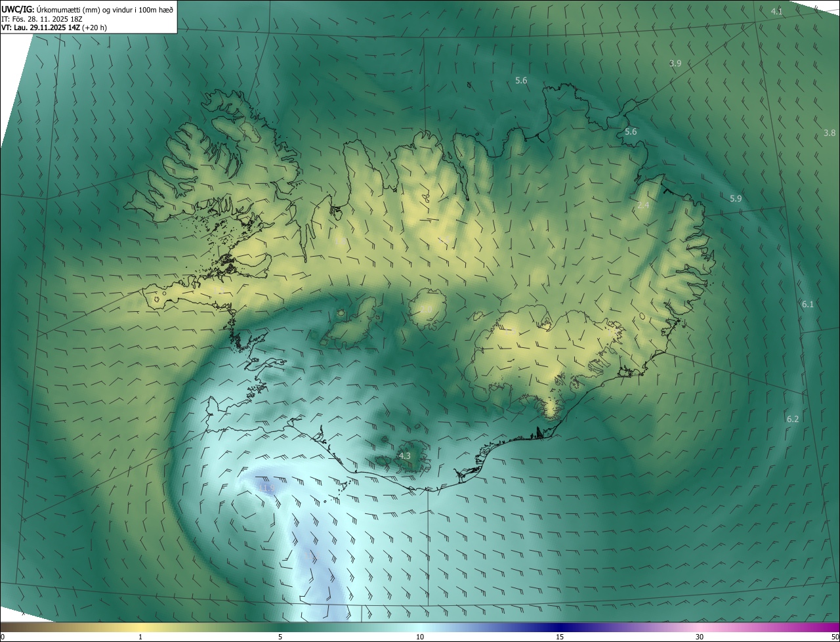Click the 5 tick on the color scale

pyautogui.click(x=280, y=637)
